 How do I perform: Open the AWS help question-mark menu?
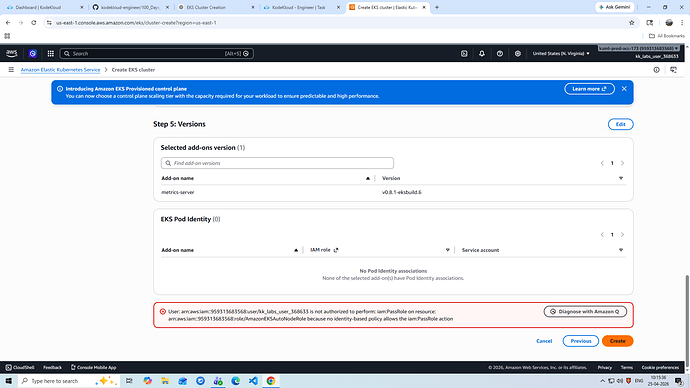click(499, 53)
